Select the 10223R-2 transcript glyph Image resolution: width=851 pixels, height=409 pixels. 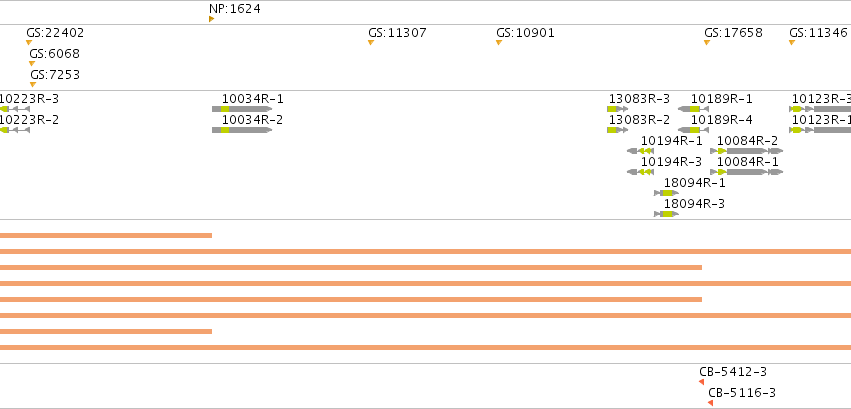pos(15,130)
